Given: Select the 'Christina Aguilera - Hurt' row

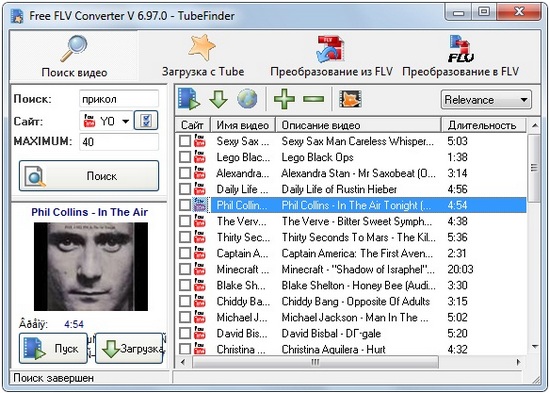Looking at the screenshot, I should click(x=351, y=349).
